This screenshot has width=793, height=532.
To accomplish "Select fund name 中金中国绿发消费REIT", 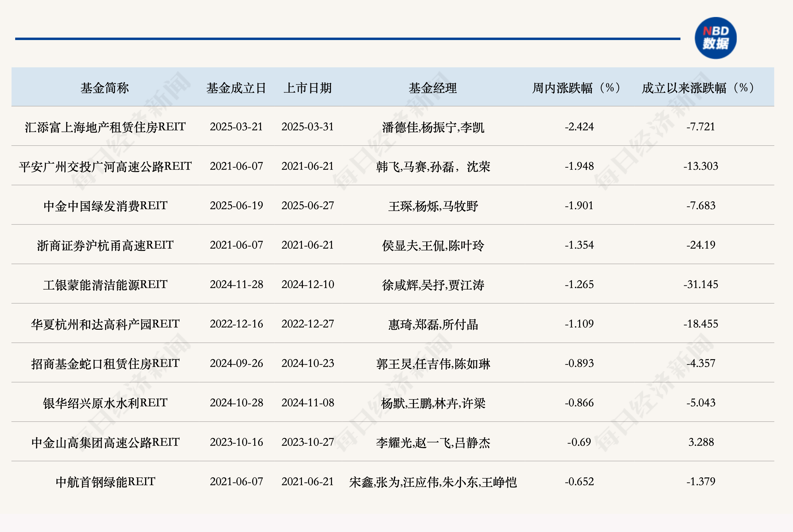I will (105, 206).
